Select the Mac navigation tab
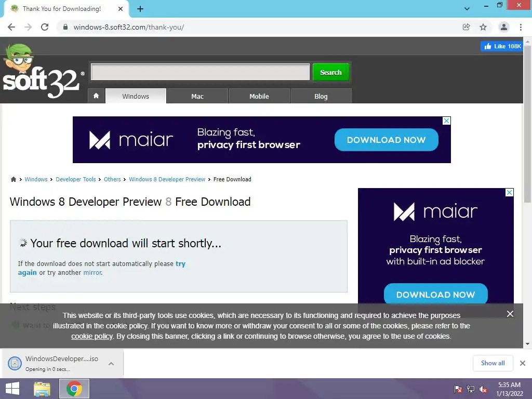The height and width of the screenshot is (399, 532). (x=197, y=96)
